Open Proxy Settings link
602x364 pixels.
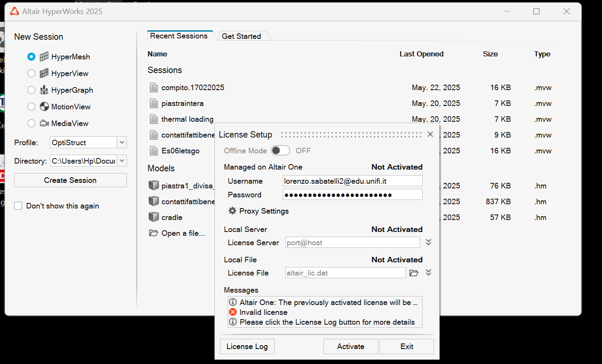click(x=264, y=211)
